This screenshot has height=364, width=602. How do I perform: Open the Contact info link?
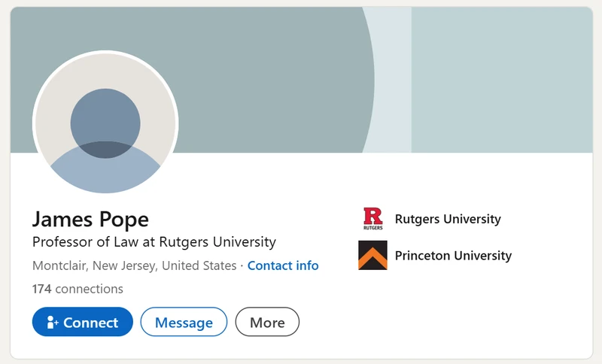(x=283, y=265)
